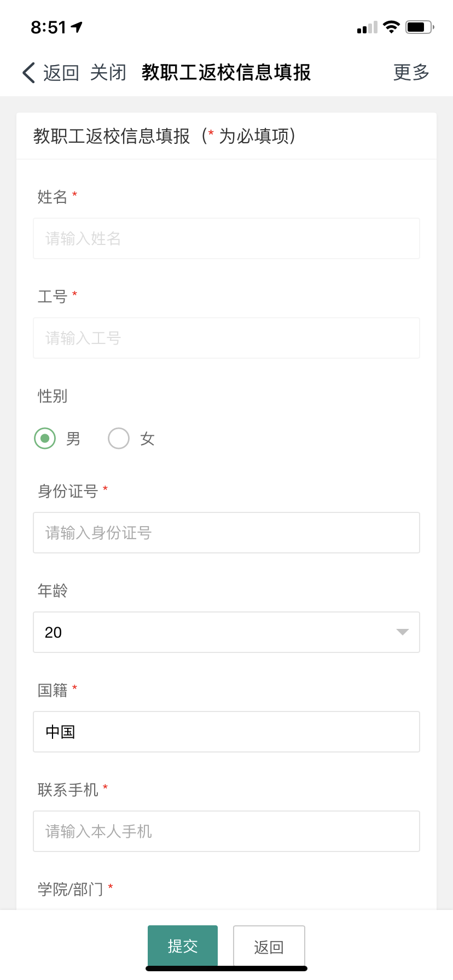This screenshot has width=453, height=980.
Task: Select the 男 radio button
Action: 45,438
